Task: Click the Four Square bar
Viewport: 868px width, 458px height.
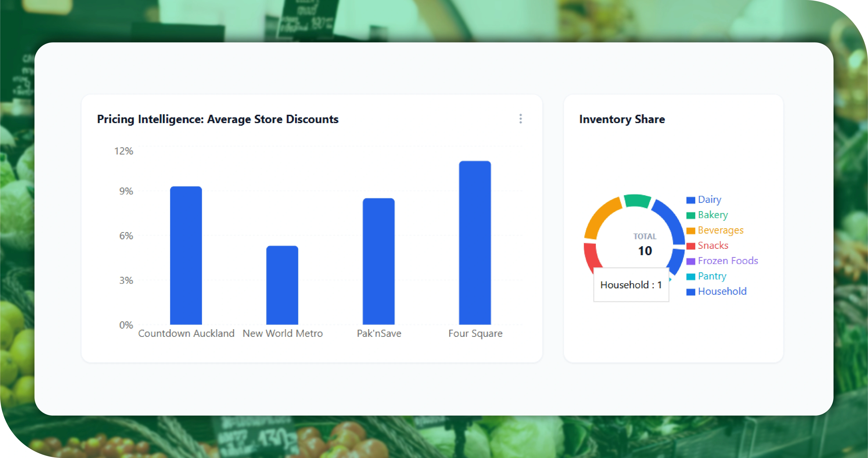Action: 475,243
